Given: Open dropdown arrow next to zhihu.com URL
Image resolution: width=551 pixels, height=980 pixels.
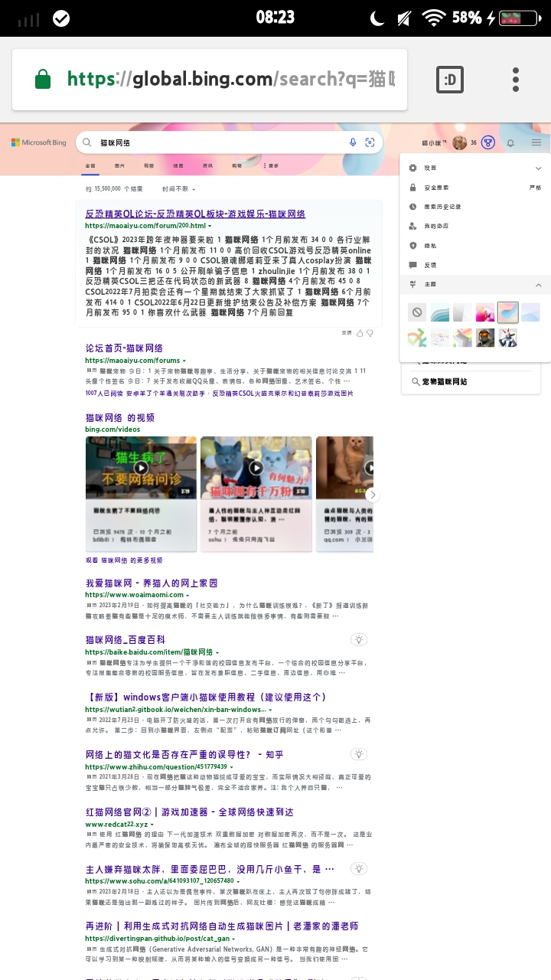Looking at the screenshot, I should pos(231,767).
